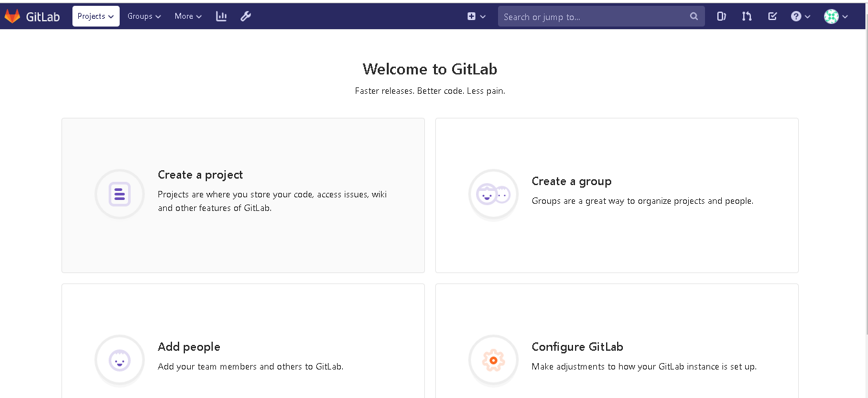Click the 'Create a project' card title
The image size is (868, 398).
(x=201, y=175)
